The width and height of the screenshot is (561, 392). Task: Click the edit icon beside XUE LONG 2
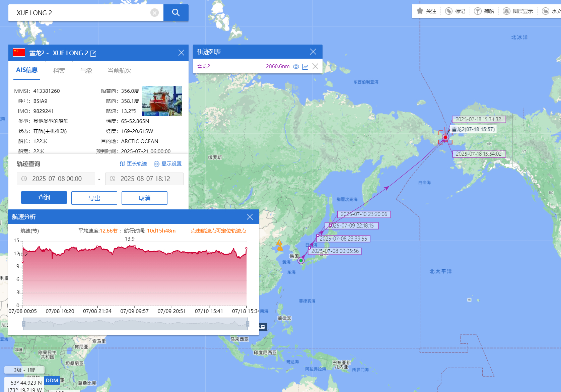point(93,54)
